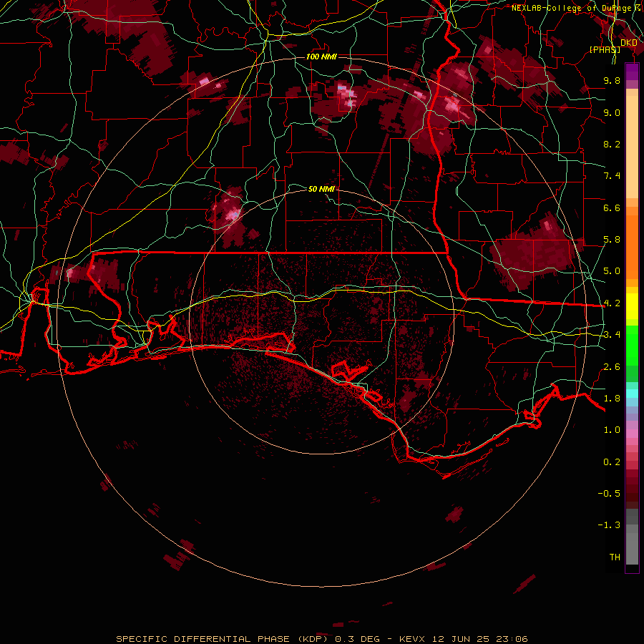Select the DKD product code text
The width and height of the screenshot is (644, 644).
(629, 43)
